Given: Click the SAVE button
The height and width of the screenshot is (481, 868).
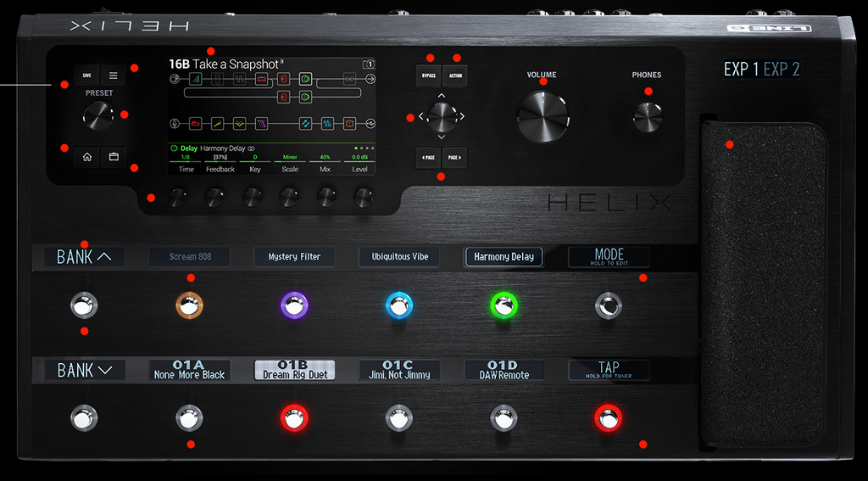Looking at the screenshot, I should click(x=87, y=76).
